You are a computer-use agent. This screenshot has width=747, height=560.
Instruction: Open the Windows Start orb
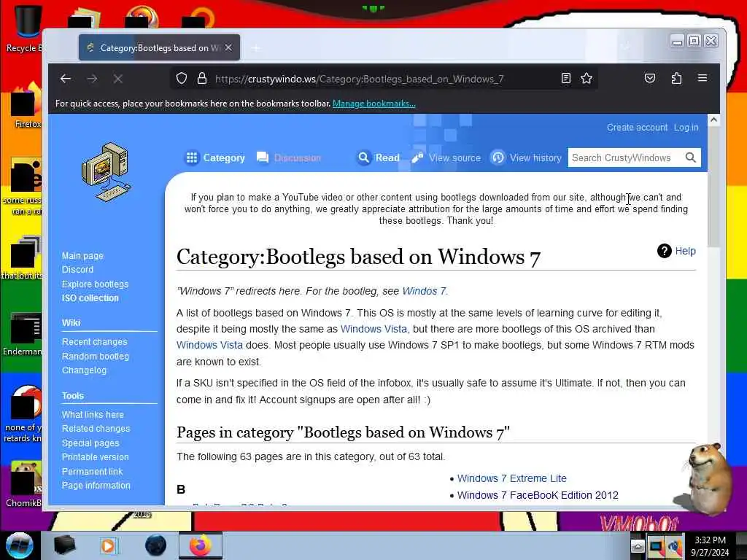[20, 545]
